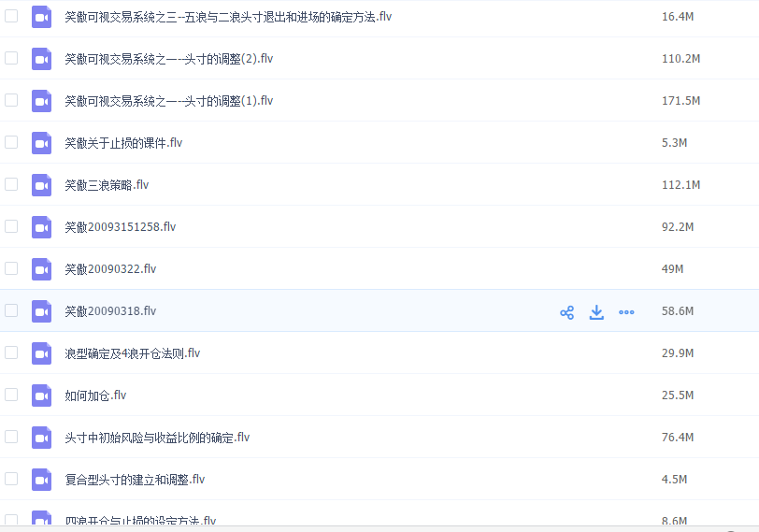Open file 浪型确定及4浪开仓法则.flv
Screen dimensions: 759x532
[x=132, y=353]
